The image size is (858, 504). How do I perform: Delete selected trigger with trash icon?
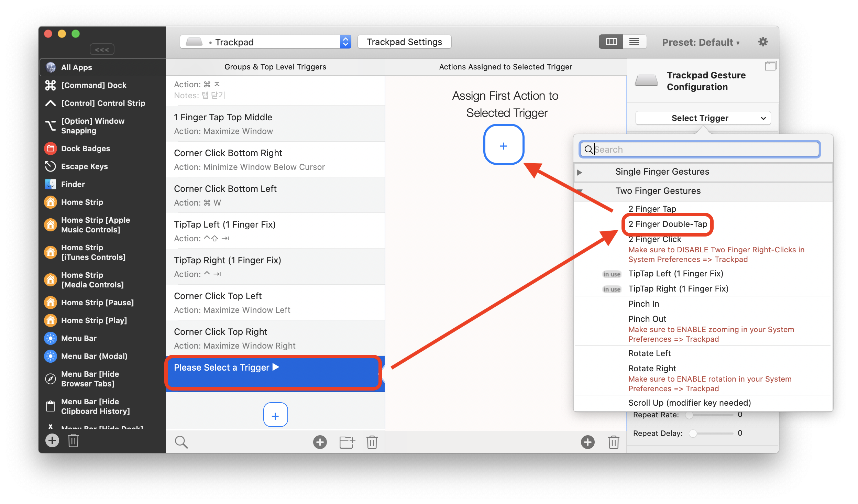(x=372, y=442)
